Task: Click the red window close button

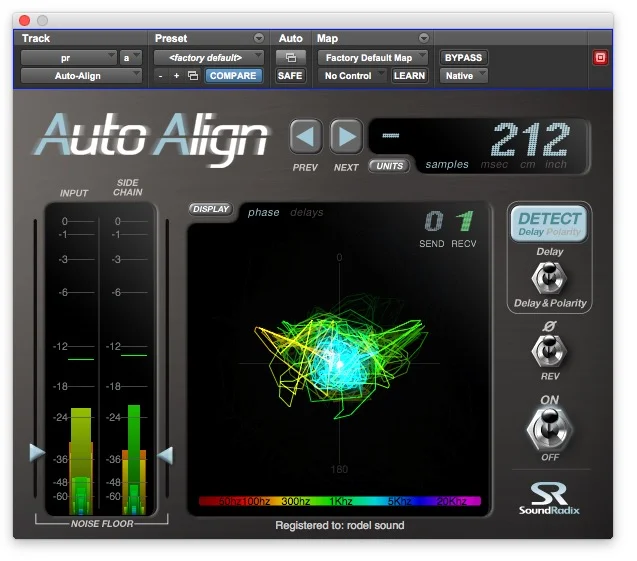Action: coord(24,20)
